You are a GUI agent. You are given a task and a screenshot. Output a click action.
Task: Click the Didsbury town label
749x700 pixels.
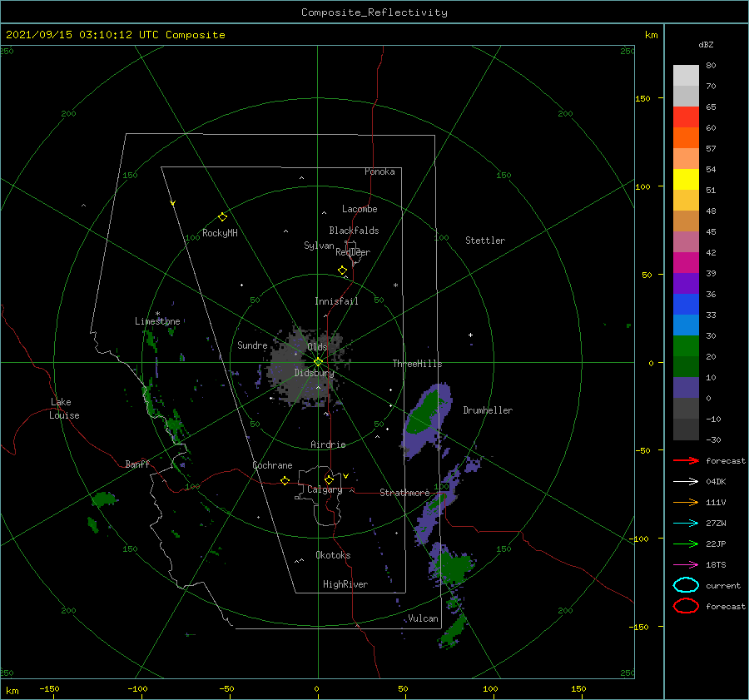click(314, 373)
